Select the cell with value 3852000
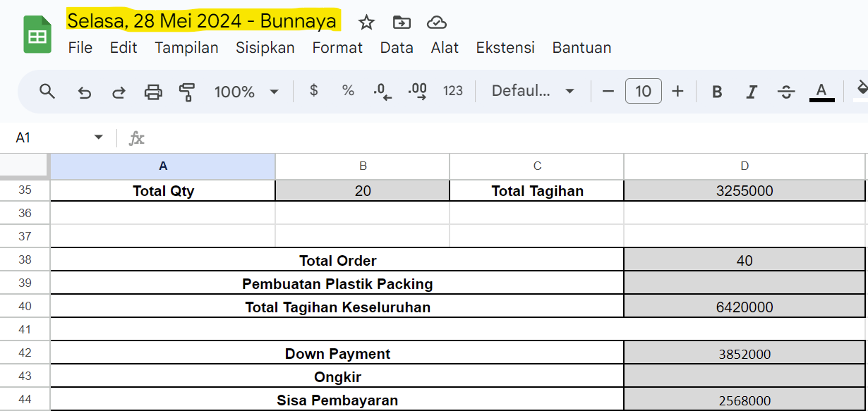Viewport: 868px width, 411px height. pos(745,353)
